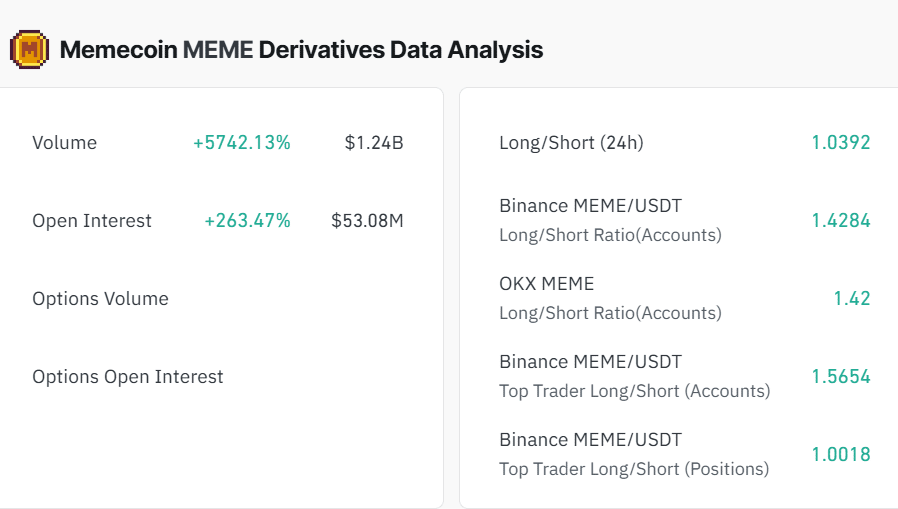Click the $53.08M open interest figure
The image size is (898, 509).
click(367, 221)
